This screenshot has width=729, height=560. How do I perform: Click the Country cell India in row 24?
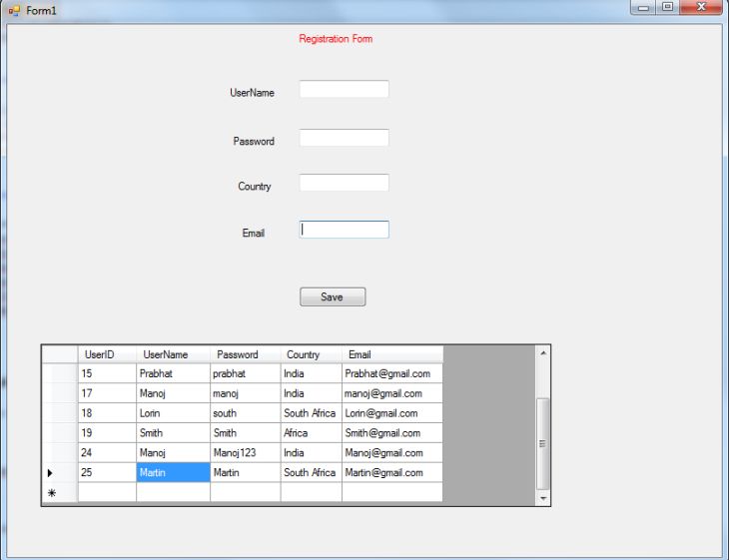[x=312, y=452]
